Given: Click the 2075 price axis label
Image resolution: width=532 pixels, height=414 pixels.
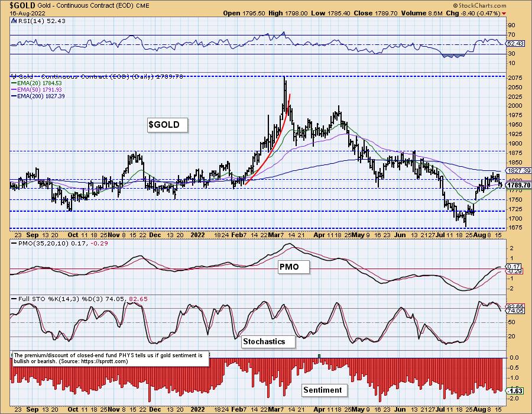Looking at the screenshot, I should click(x=515, y=77).
